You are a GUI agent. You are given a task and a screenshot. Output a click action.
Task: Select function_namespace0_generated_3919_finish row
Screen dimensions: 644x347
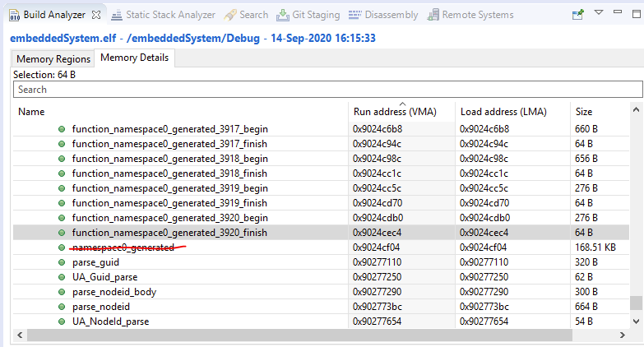point(322,203)
